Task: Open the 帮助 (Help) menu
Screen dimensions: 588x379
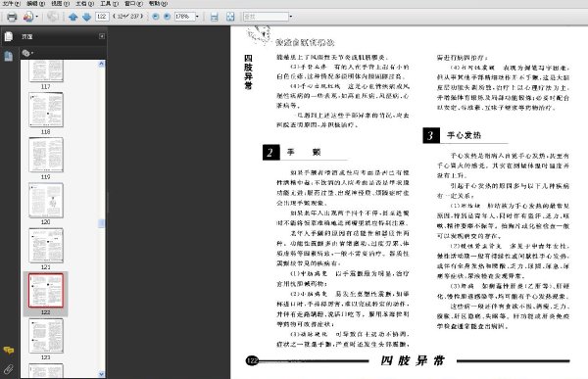Action: pyautogui.click(x=158, y=4)
